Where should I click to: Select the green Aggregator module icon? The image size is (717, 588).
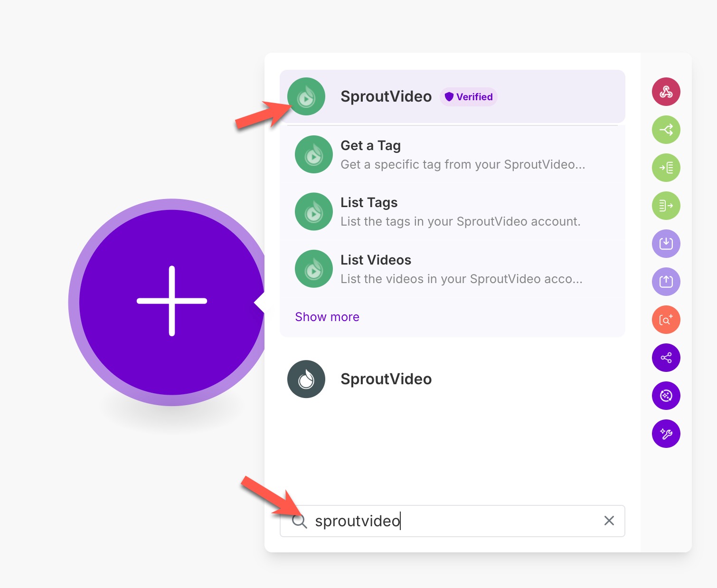[x=666, y=205]
